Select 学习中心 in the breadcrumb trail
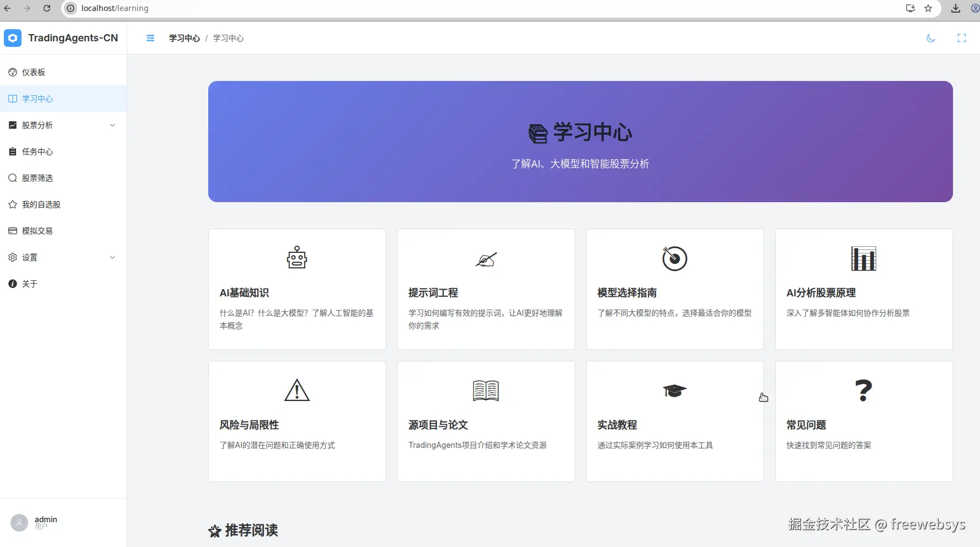The height and width of the screenshot is (547, 980). (184, 38)
